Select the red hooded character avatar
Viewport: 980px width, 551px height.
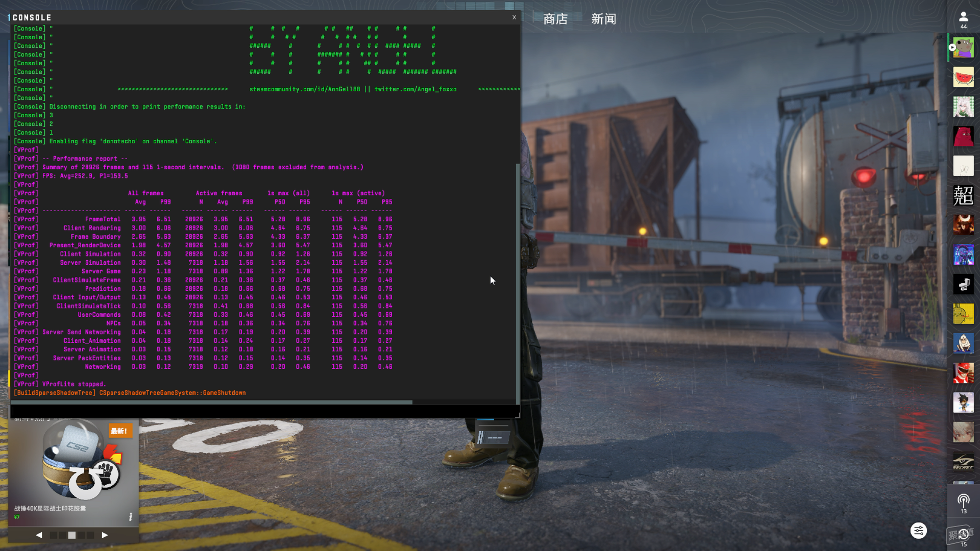click(x=963, y=136)
